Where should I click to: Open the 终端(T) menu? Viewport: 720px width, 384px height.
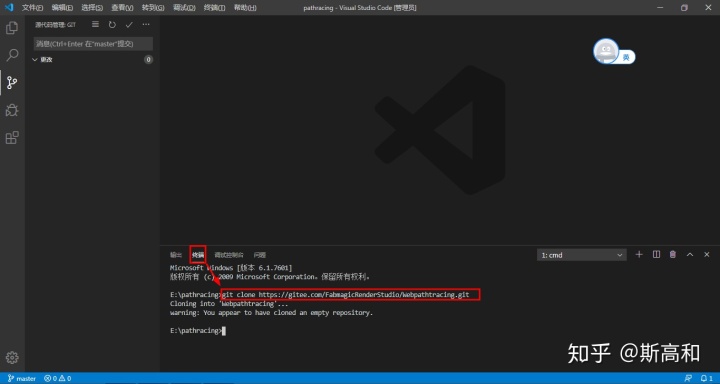[214, 8]
